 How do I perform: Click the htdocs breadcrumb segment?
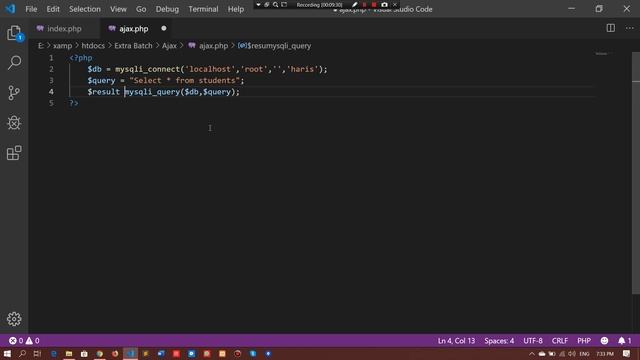(x=93, y=46)
